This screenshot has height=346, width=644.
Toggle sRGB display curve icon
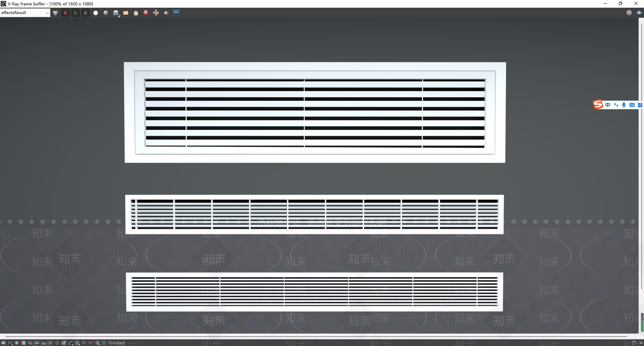pos(70,343)
